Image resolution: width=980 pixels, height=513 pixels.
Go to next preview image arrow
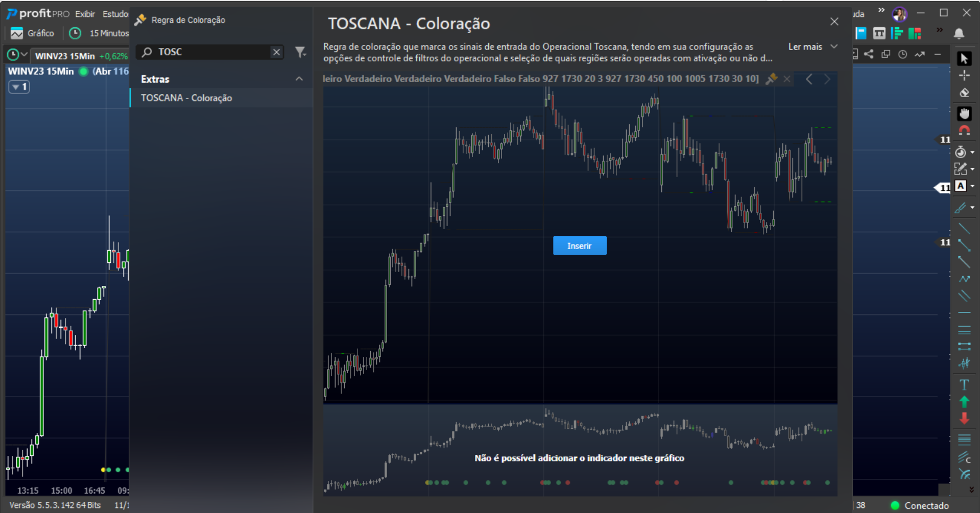827,79
